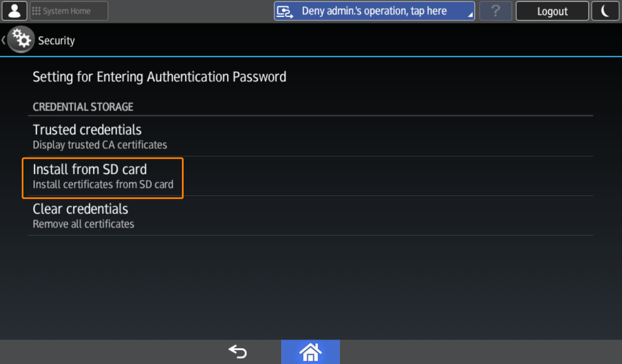
Task: Select Install from SD card
Action: 90,169
